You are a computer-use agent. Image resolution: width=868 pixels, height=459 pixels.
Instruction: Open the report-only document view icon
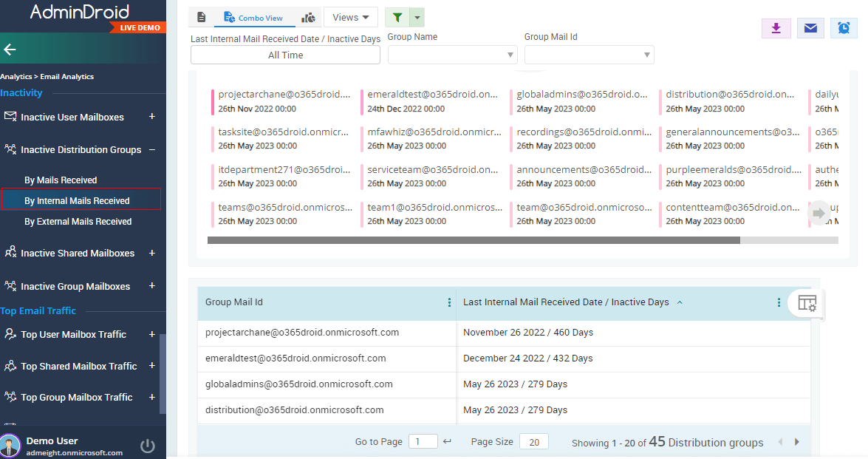pyautogui.click(x=202, y=18)
